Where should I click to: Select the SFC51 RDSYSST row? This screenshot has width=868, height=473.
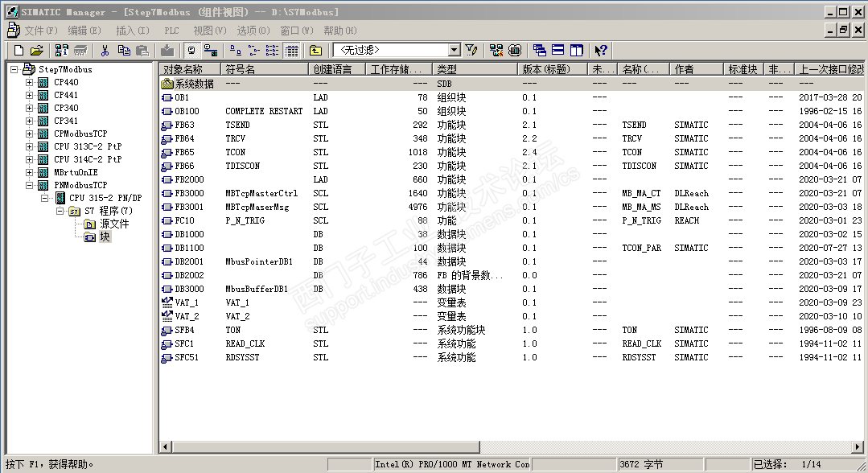pos(512,357)
